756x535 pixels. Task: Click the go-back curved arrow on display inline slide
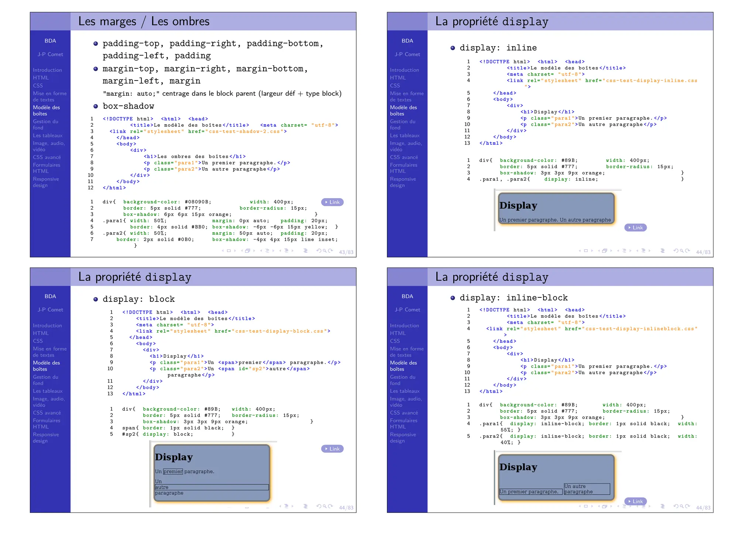(x=676, y=251)
